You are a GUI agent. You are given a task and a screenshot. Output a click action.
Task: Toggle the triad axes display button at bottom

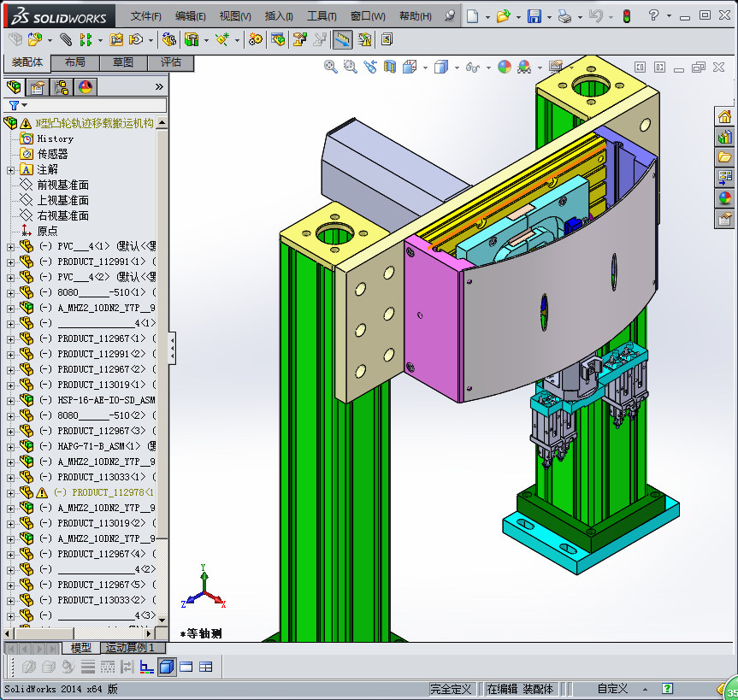(x=146, y=667)
